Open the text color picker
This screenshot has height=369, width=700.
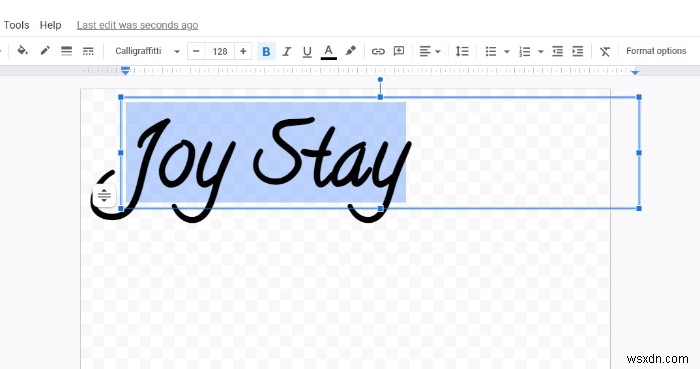coord(329,51)
